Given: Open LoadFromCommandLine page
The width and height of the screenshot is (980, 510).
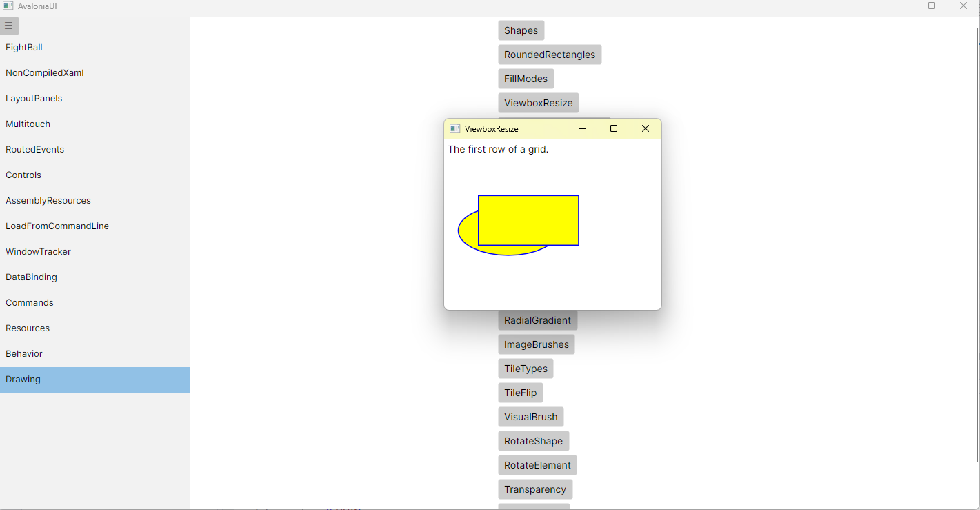Looking at the screenshot, I should click(95, 226).
